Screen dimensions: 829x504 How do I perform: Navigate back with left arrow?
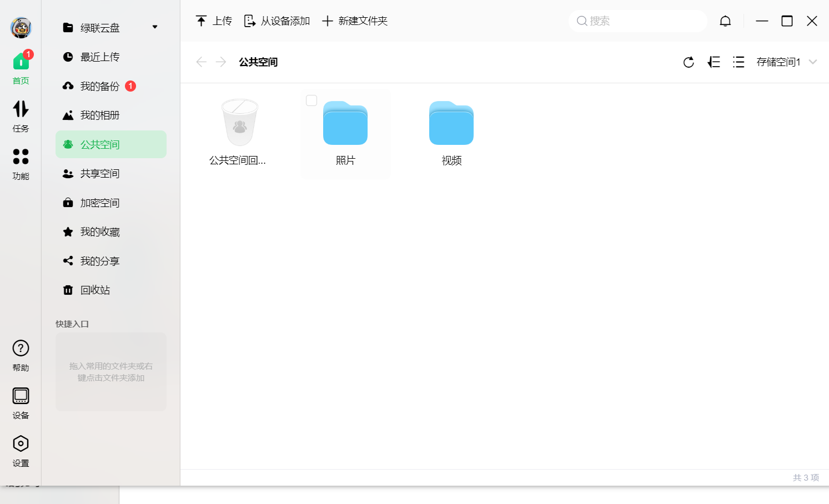point(201,62)
